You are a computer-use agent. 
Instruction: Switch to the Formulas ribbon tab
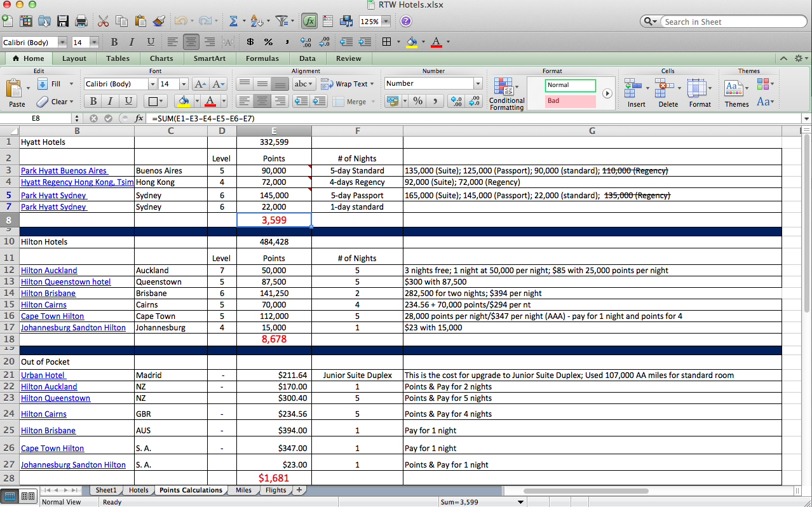(262, 58)
